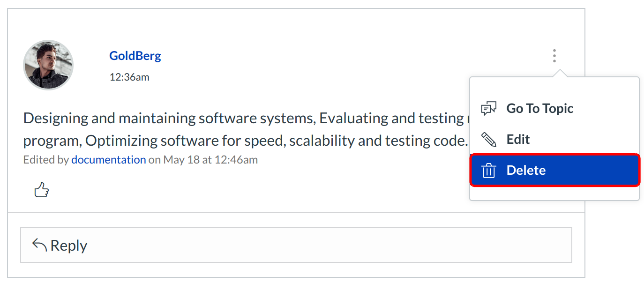644x283 pixels.
Task: Click the blank bottom padding of the options menu
Action: click(554, 194)
